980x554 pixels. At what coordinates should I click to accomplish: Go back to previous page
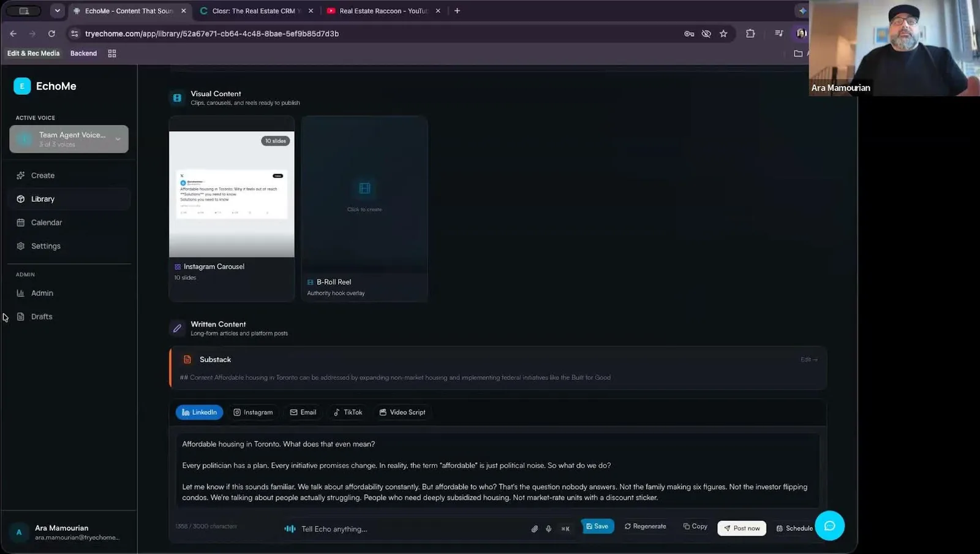point(13,34)
